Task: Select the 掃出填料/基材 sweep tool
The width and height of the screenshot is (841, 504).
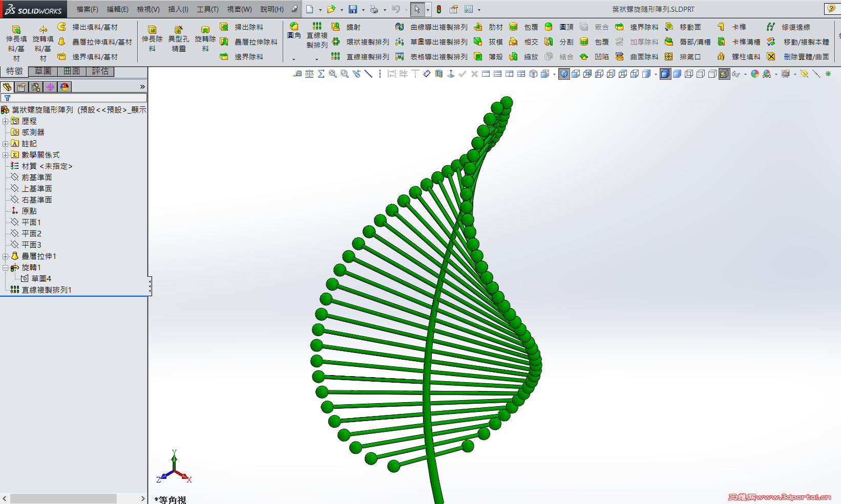Action: 88,27
